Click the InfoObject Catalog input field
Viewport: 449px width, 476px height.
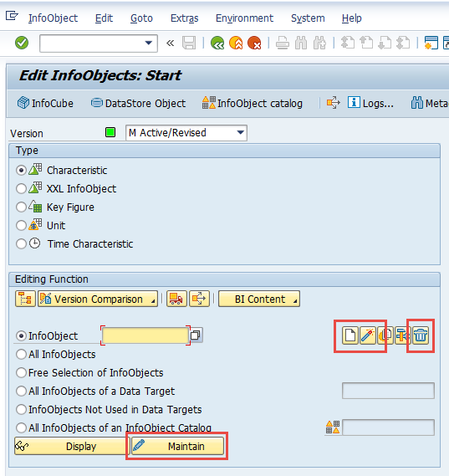tap(388, 427)
